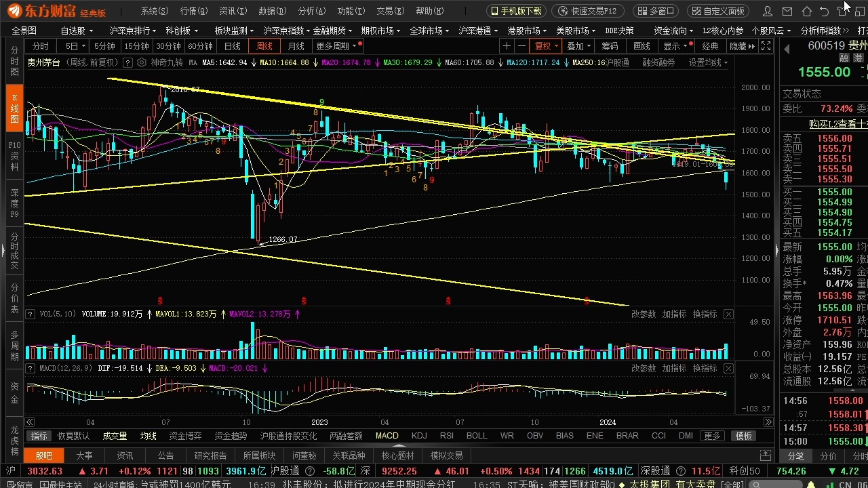Expand 港股市场 menu
Image resolution: width=868 pixels, height=488 pixels.
pos(527,30)
